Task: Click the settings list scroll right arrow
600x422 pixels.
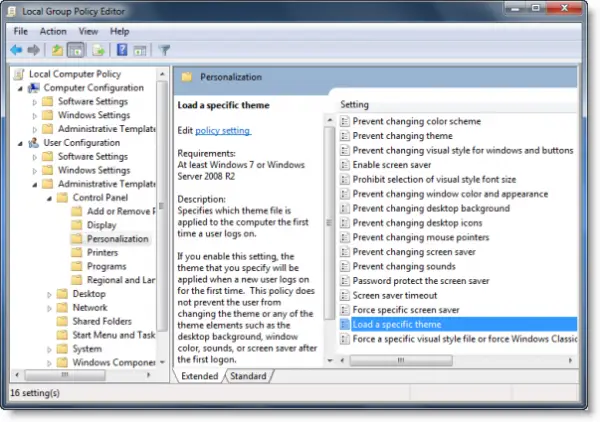Action: click(570, 360)
